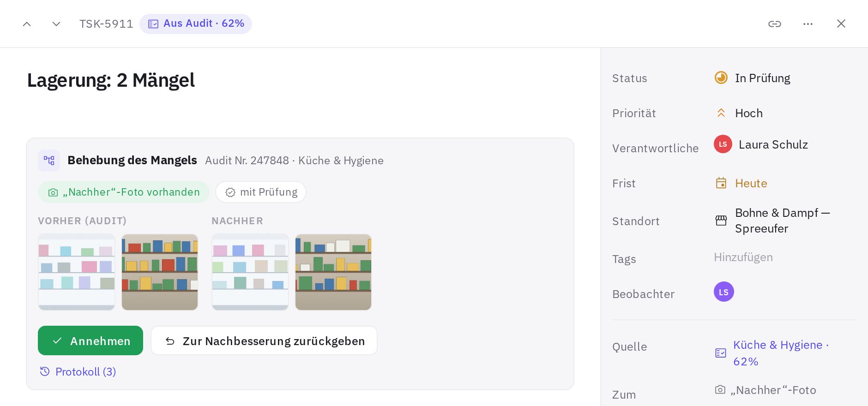Click the red LS avatar of Laura Schulz
868x406 pixels.
723,144
